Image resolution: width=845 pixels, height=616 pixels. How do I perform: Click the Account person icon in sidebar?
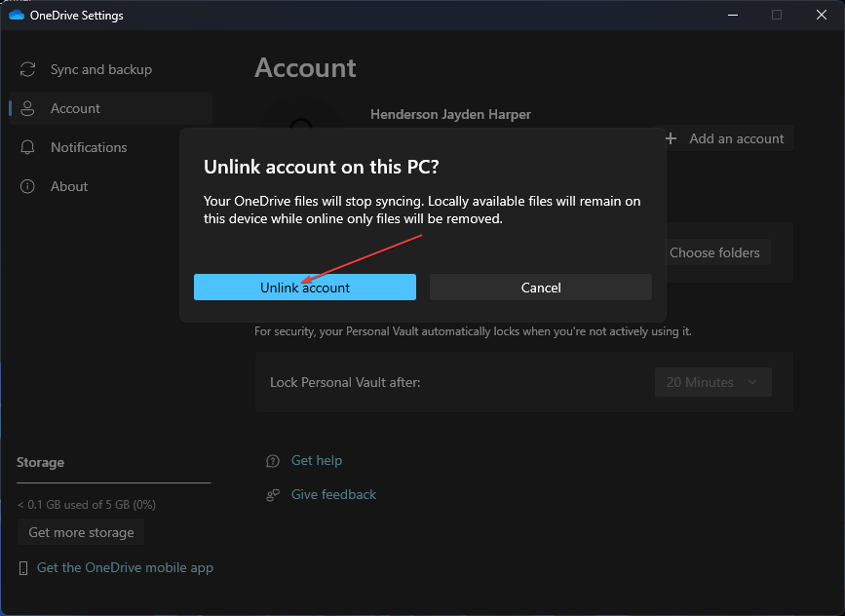point(26,108)
